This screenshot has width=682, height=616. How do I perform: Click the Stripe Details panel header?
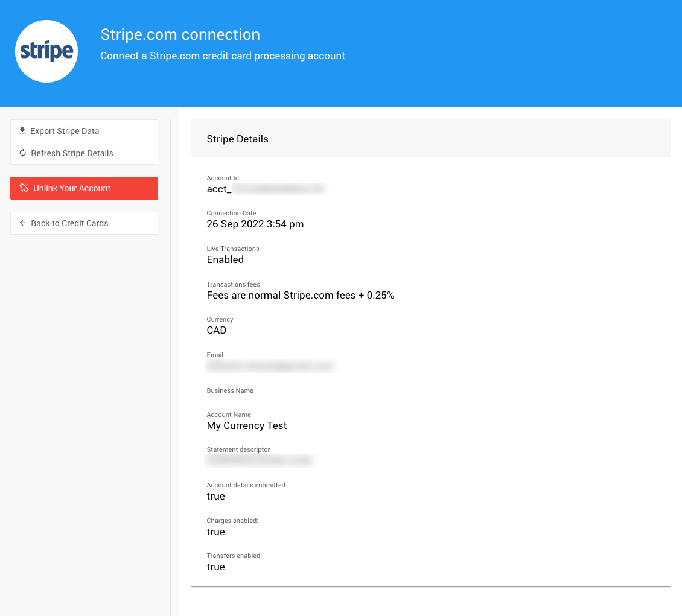(237, 139)
